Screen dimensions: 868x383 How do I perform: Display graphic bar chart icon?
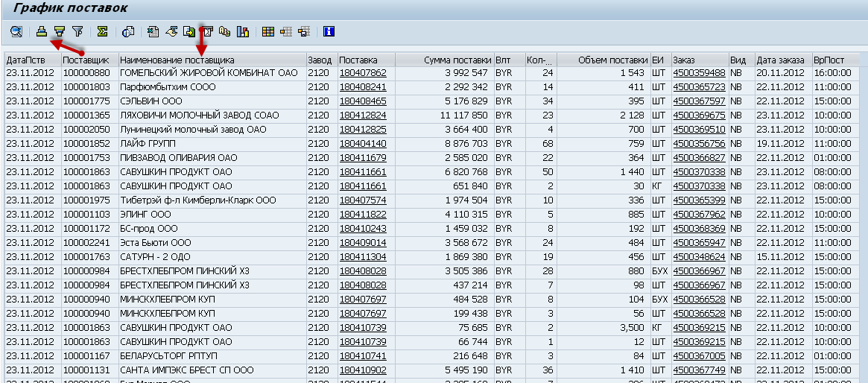point(242,31)
